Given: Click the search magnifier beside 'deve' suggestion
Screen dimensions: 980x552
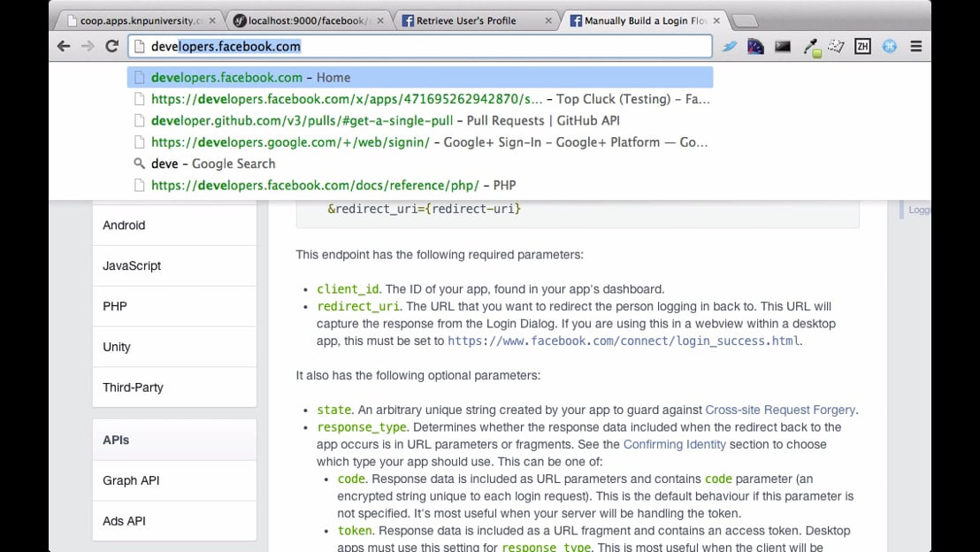Looking at the screenshot, I should click(x=140, y=163).
